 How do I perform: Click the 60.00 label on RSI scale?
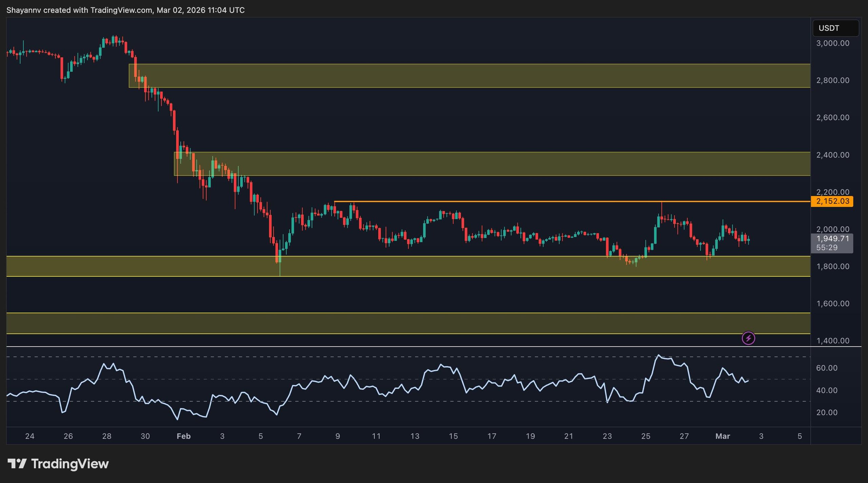(826, 368)
